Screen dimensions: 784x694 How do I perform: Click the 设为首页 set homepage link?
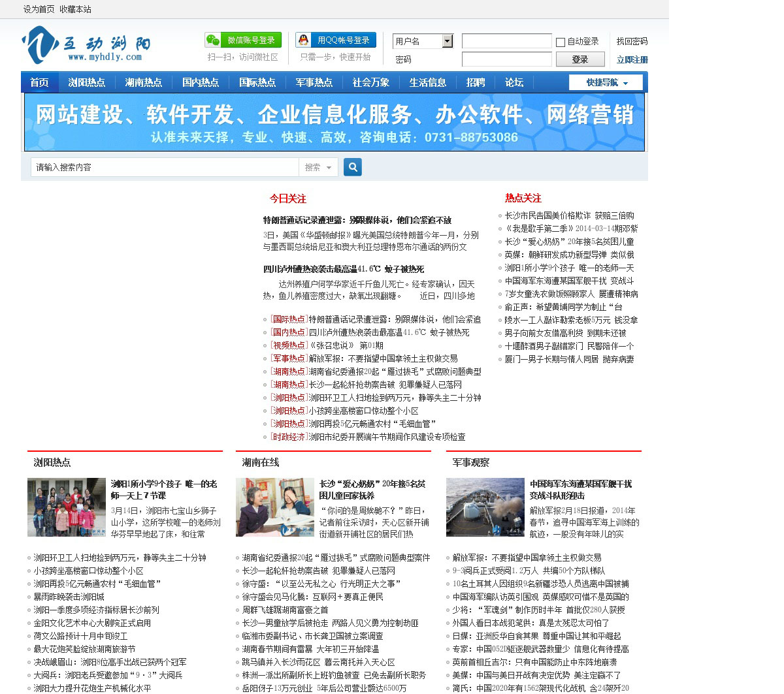(x=39, y=9)
